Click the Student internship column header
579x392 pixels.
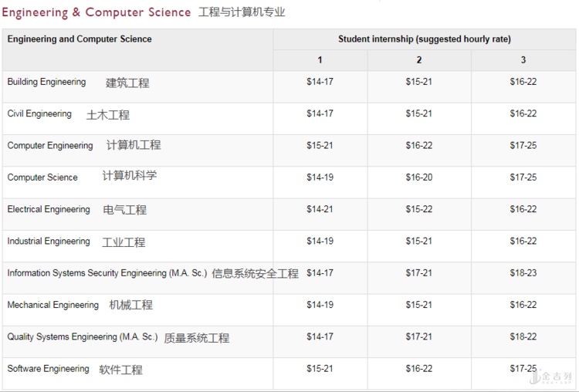click(424, 39)
